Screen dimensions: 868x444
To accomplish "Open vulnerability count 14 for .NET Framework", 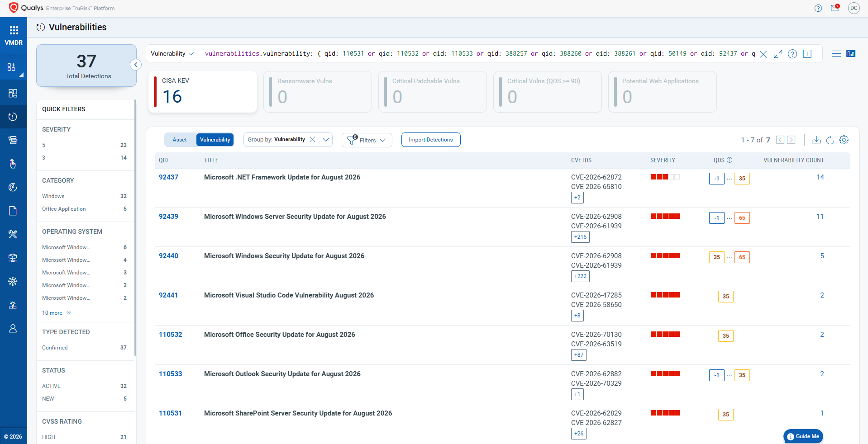I will (x=820, y=177).
